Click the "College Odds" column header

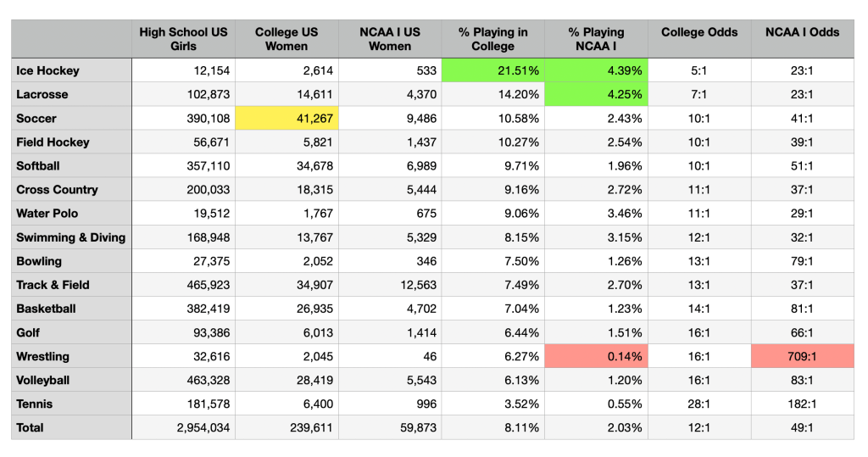(x=699, y=33)
